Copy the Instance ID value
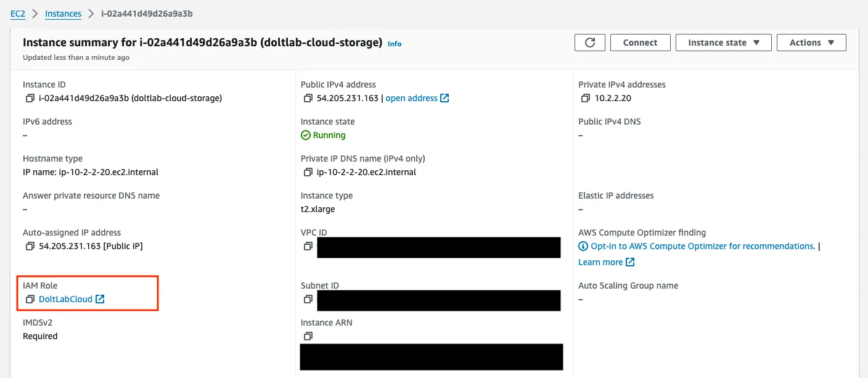 point(30,98)
